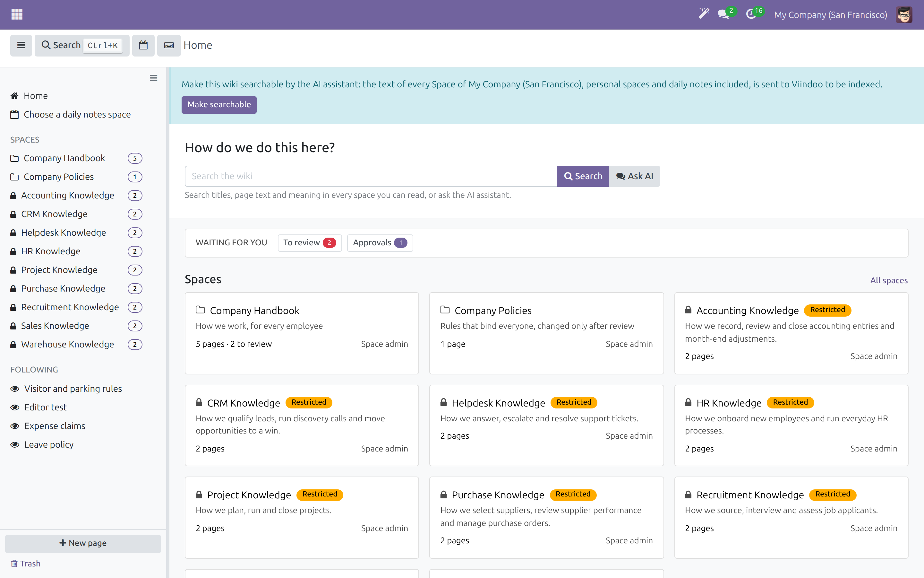
Task: Open the apps grid menu
Action: click(17, 14)
